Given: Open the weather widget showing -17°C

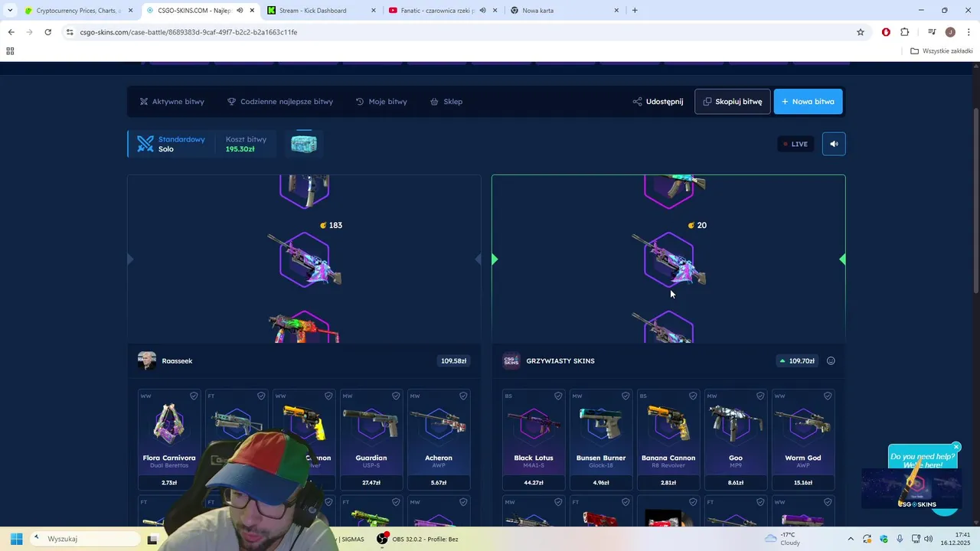Looking at the screenshot, I should (782, 539).
